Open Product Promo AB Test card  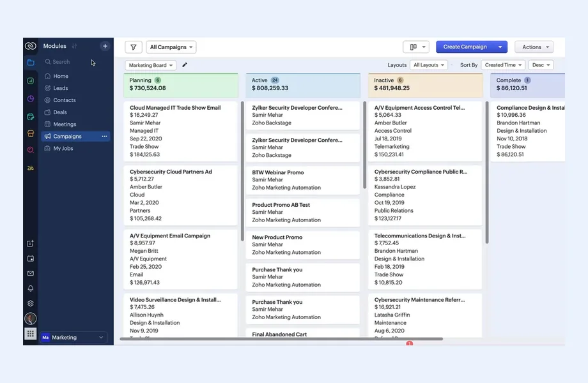click(x=302, y=213)
